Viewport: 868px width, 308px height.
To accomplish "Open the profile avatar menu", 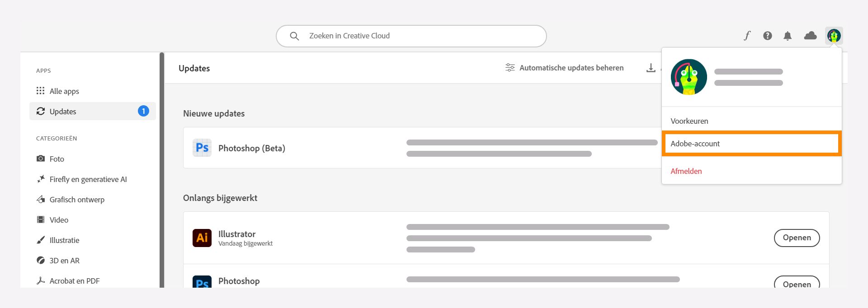I will [833, 35].
